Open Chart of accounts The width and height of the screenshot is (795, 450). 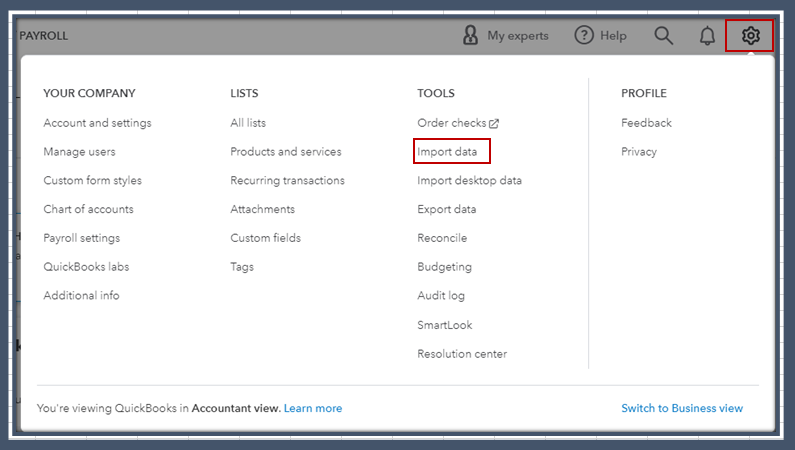click(x=88, y=209)
